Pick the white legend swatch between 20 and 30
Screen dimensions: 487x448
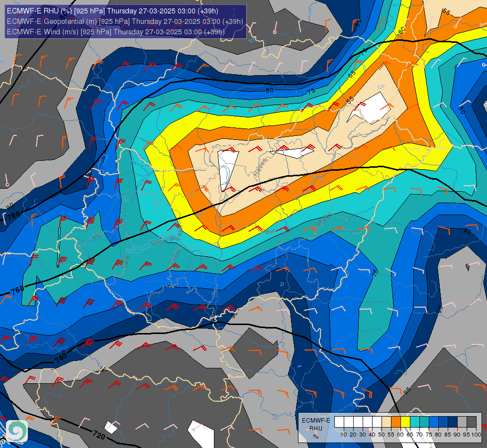click(x=358, y=422)
